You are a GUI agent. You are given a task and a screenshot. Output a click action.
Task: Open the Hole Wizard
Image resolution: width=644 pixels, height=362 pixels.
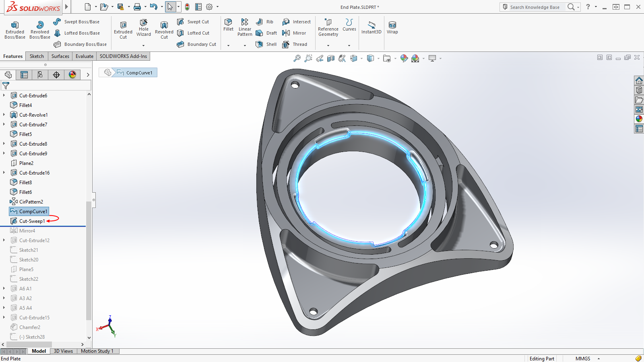[143, 28]
